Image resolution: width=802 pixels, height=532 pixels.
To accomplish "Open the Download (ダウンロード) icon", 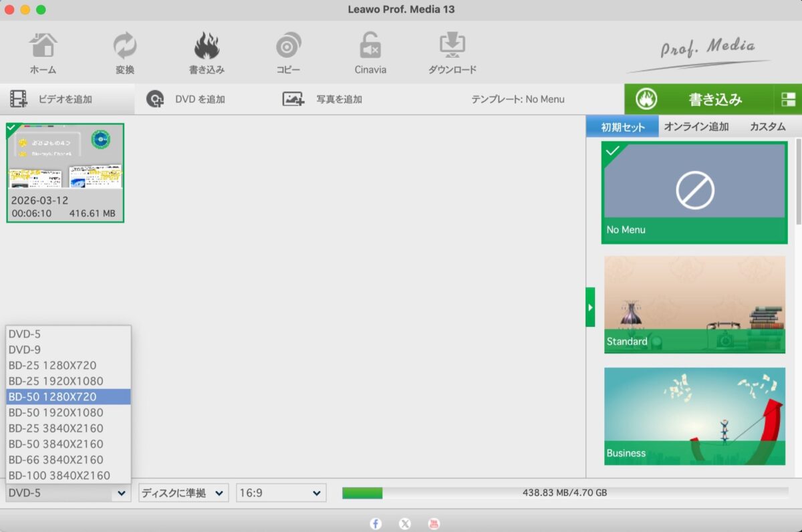I will [452, 53].
